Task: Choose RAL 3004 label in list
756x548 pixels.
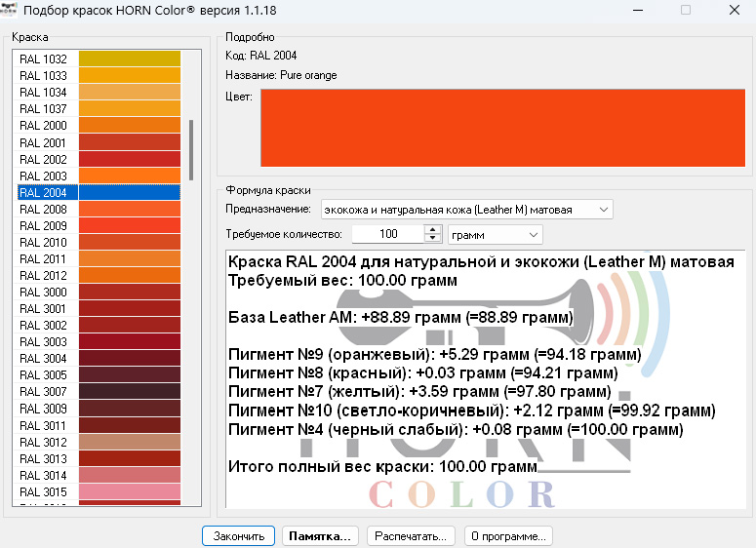Action: (43, 359)
